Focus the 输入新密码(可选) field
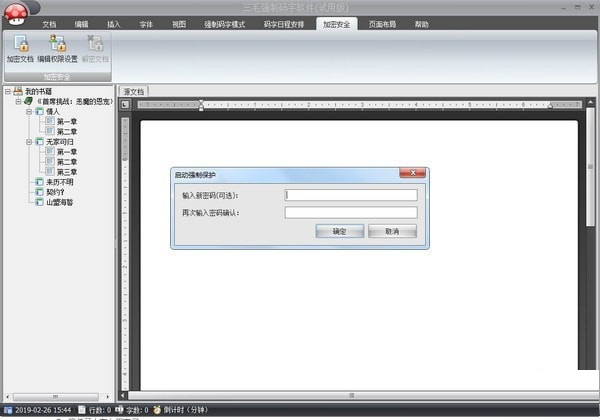 click(x=351, y=195)
